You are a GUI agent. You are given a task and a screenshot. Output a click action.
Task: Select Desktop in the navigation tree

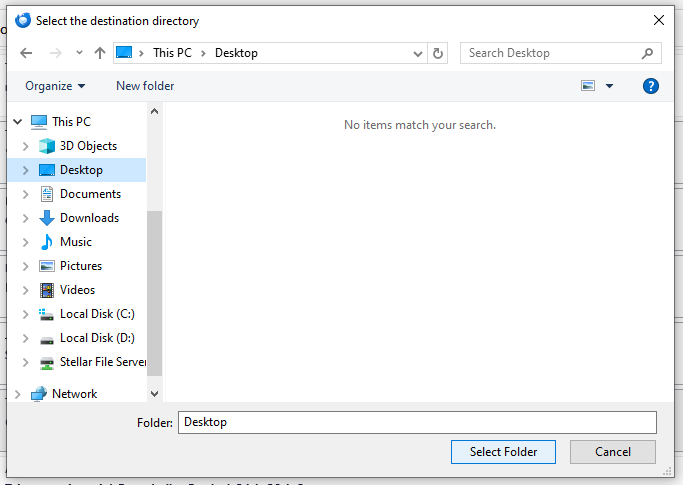coord(81,170)
